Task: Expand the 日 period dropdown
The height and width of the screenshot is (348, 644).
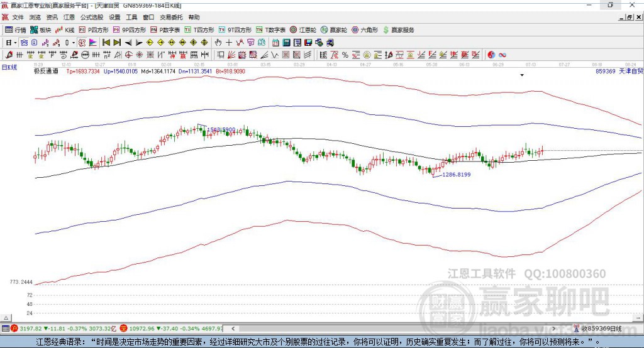Action: coord(15,43)
